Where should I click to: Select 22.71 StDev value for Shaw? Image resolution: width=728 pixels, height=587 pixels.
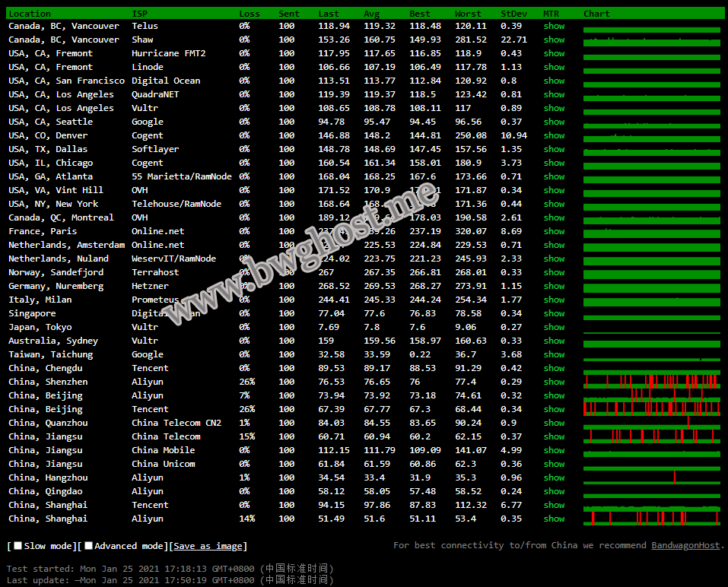pyautogui.click(x=514, y=40)
